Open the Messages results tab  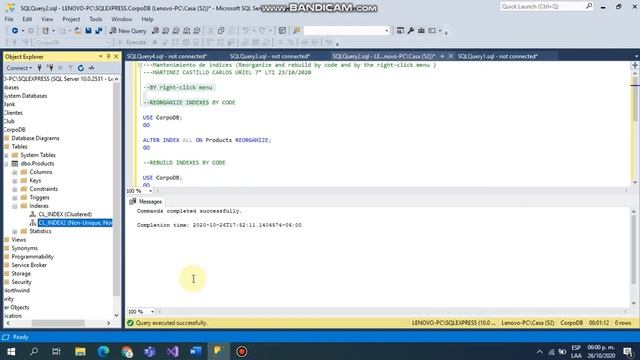point(146,202)
